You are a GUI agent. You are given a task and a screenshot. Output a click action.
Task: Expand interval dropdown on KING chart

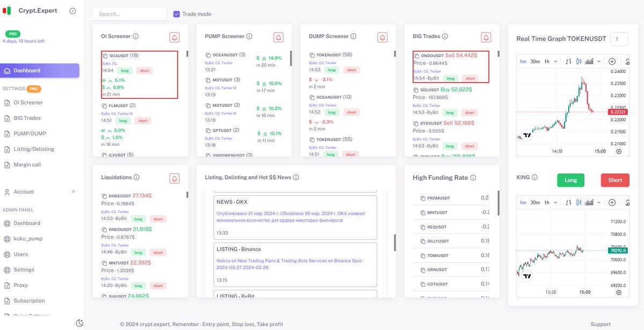555,202
